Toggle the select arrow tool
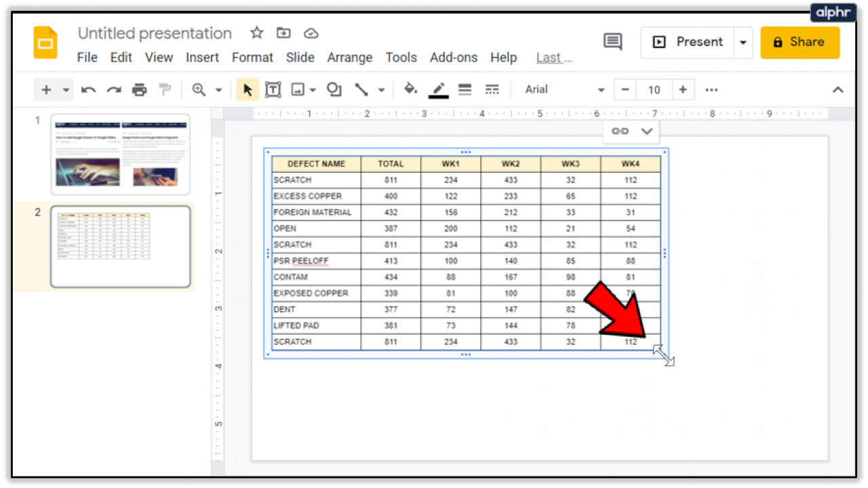 (x=248, y=89)
